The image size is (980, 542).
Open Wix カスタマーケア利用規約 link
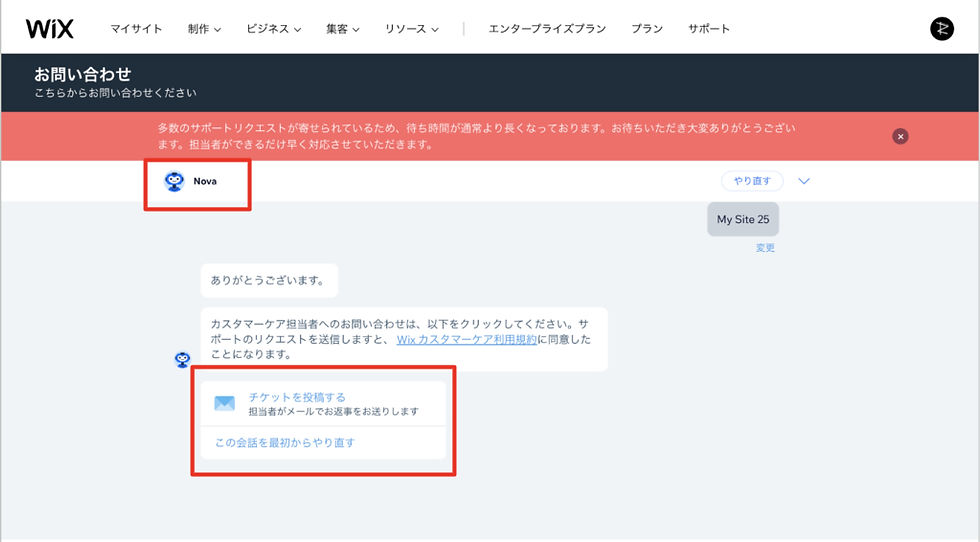467,339
